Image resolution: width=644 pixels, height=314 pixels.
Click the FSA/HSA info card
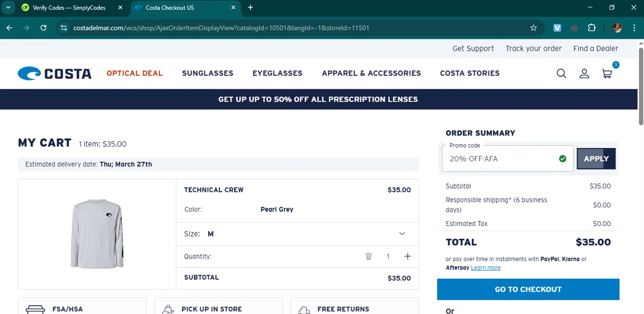(82, 306)
